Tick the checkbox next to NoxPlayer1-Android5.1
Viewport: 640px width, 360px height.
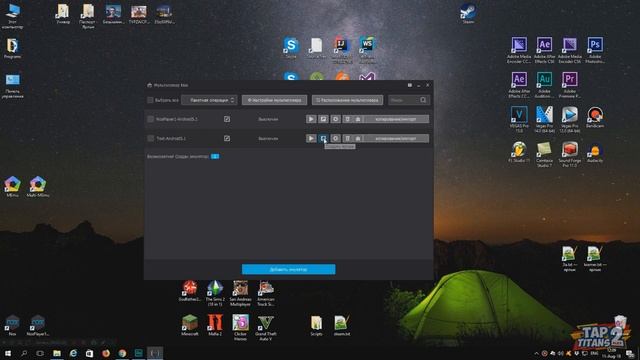[x=151, y=119]
